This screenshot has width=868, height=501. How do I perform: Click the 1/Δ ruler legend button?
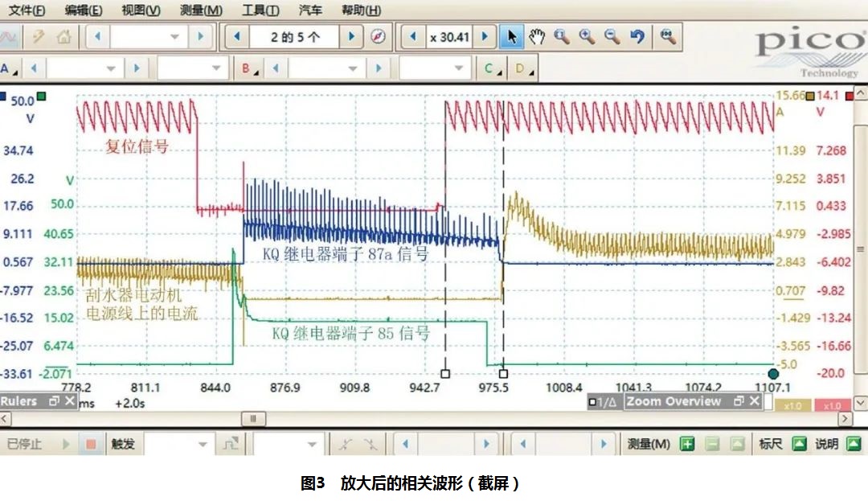(603, 402)
